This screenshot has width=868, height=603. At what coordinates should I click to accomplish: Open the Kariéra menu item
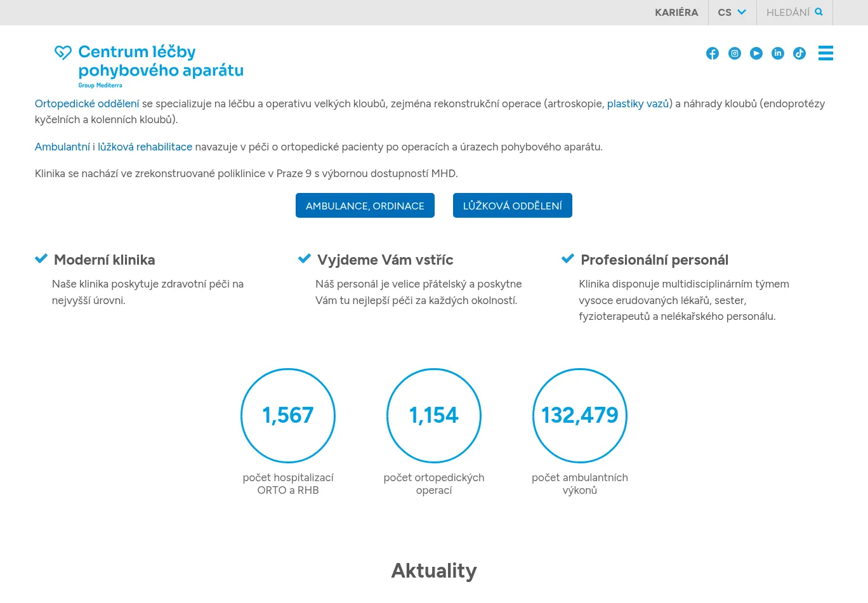676,12
